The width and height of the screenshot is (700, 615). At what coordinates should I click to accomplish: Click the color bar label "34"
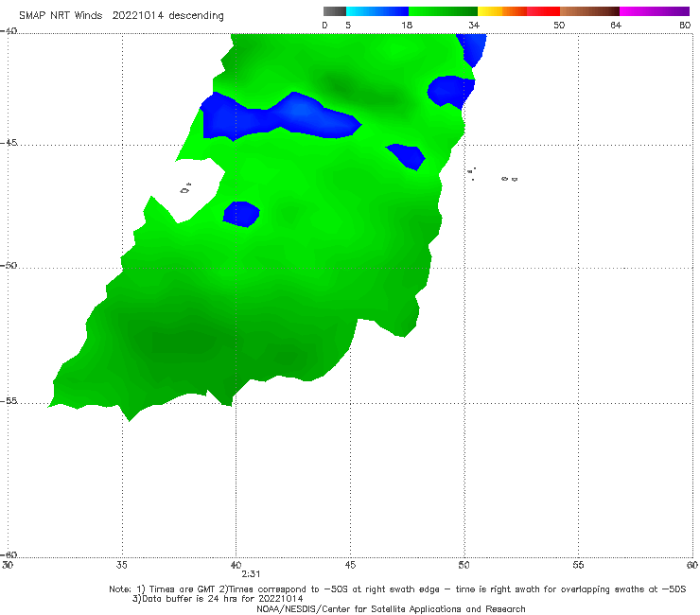click(474, 25)
